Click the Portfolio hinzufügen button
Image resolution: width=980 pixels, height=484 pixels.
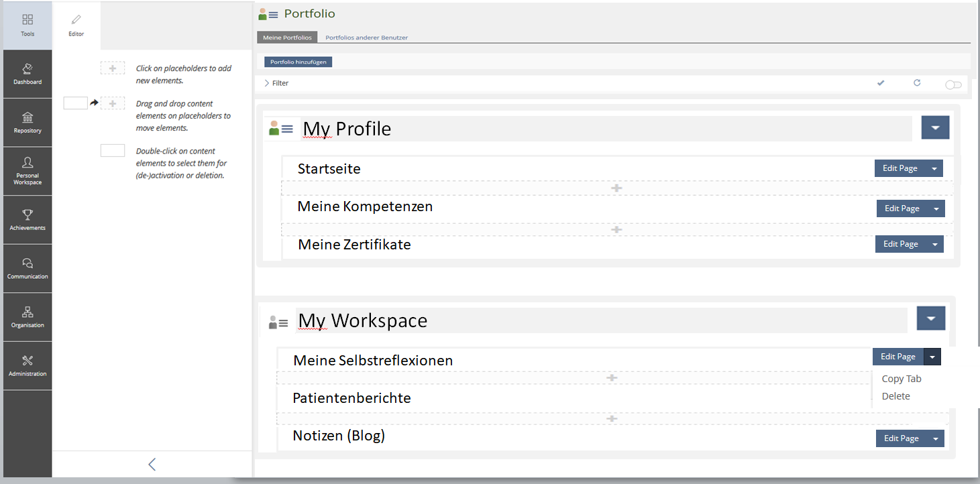298,62
